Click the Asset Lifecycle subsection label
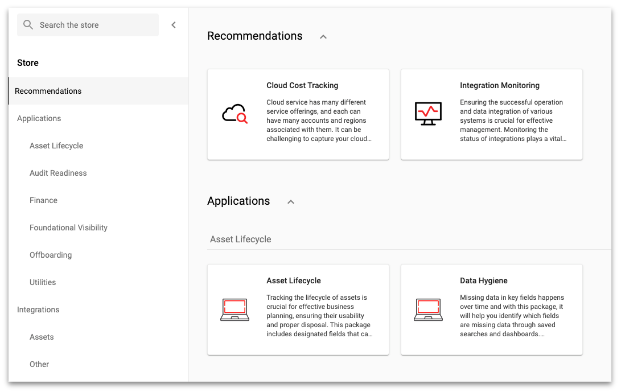 tap(240, 239)
